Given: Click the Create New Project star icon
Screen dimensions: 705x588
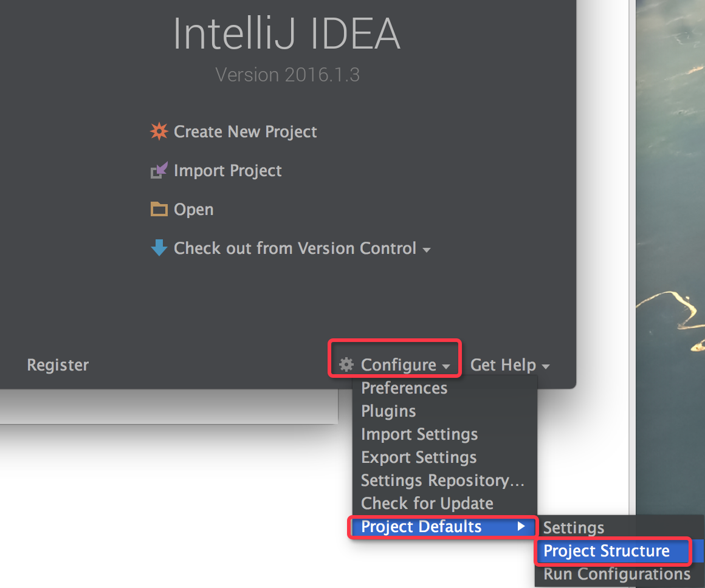Looking at the screenshot, I should click(159, 131).
